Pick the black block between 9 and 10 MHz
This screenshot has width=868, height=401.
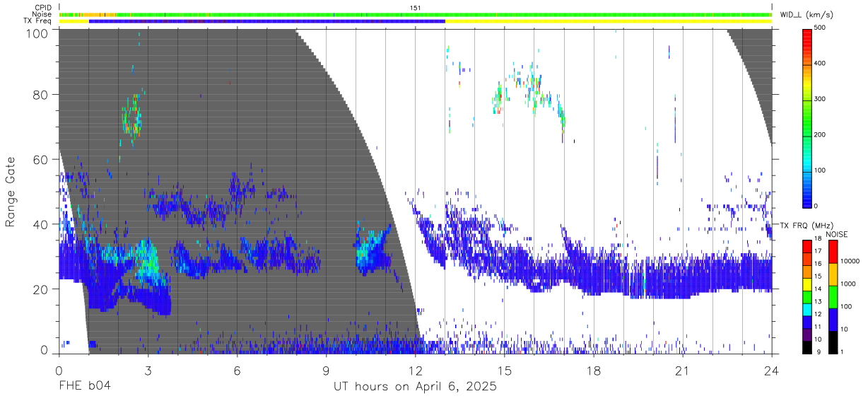tap(808, 348)
